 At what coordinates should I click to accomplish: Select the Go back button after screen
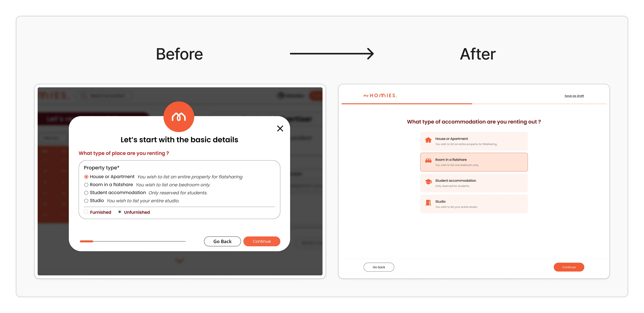pos(379,267)
